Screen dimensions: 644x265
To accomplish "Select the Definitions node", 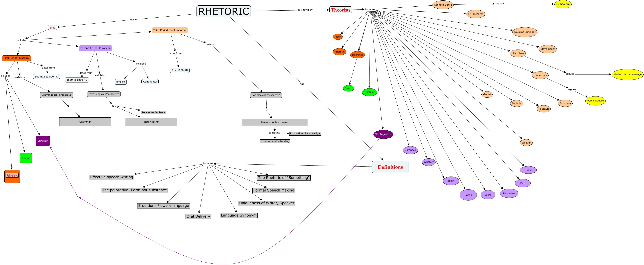I will (x=390, y=167).
